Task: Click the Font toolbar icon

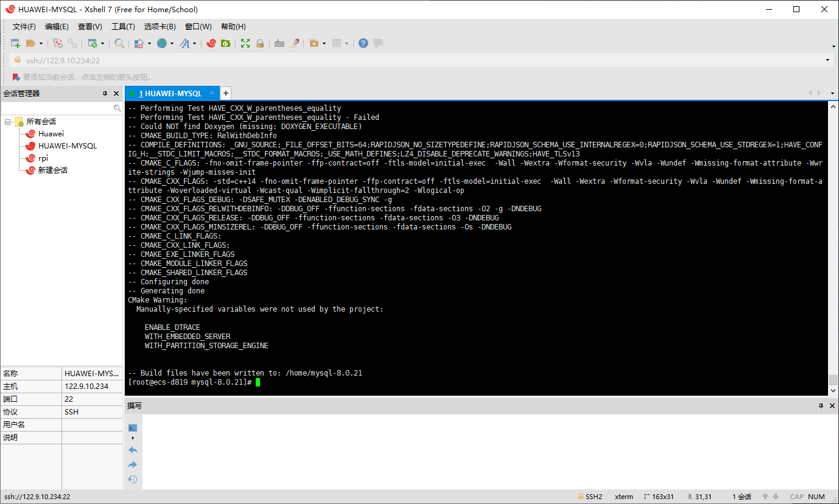Action: [x=184, y=43]
